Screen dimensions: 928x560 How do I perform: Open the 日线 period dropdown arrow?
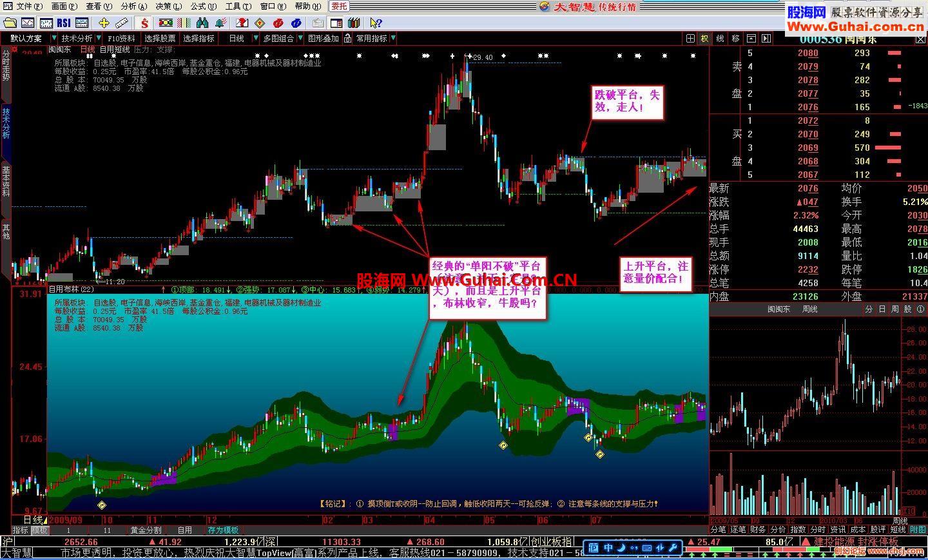[255, 39]
